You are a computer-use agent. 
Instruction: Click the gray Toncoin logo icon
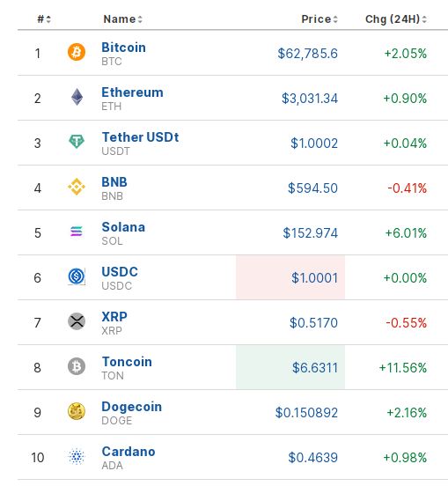pos(77,366)
